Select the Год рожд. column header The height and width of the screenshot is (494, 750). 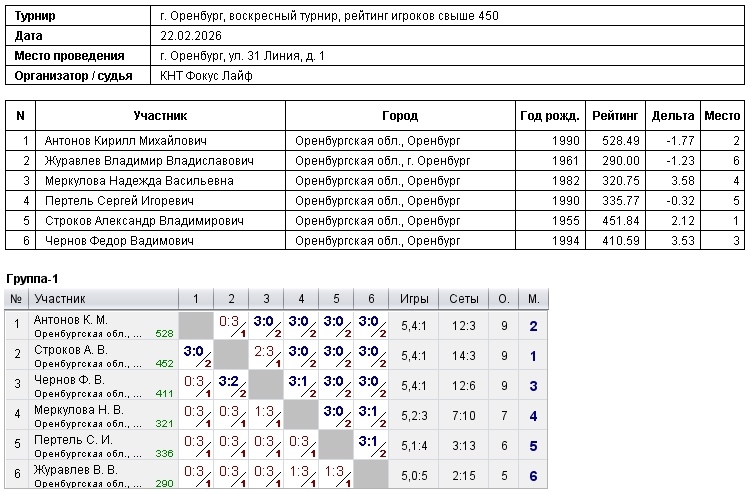click(548, 116)
